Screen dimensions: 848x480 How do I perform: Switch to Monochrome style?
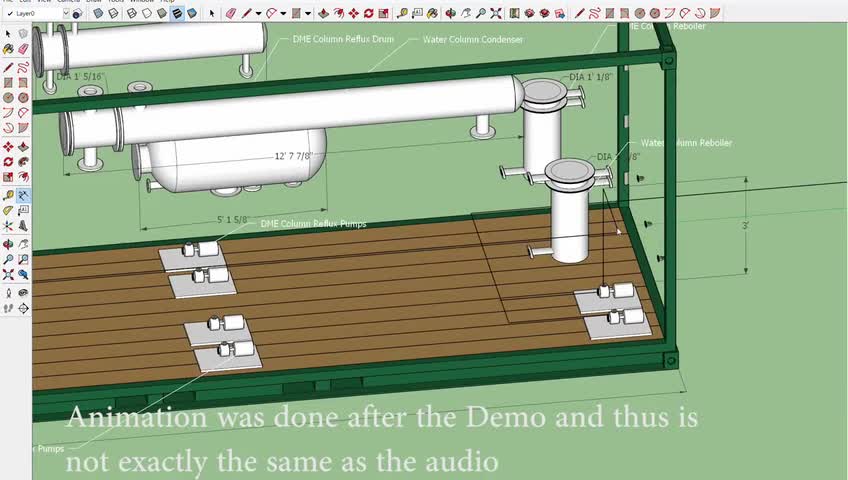click(192, 14)
